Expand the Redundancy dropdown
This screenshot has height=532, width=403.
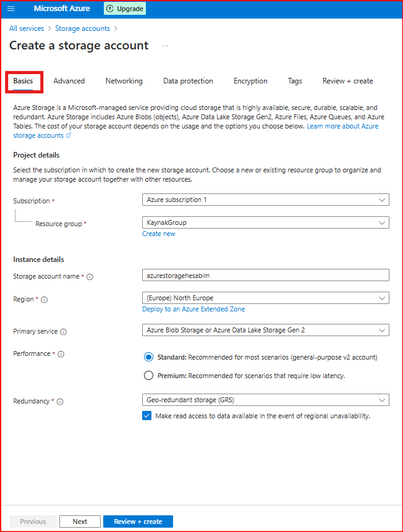(x=266, y=400)
